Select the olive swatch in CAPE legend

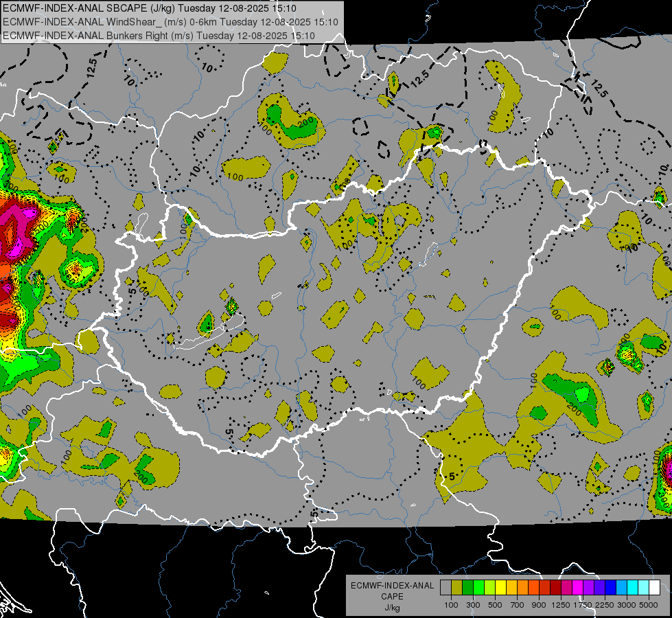456,588
